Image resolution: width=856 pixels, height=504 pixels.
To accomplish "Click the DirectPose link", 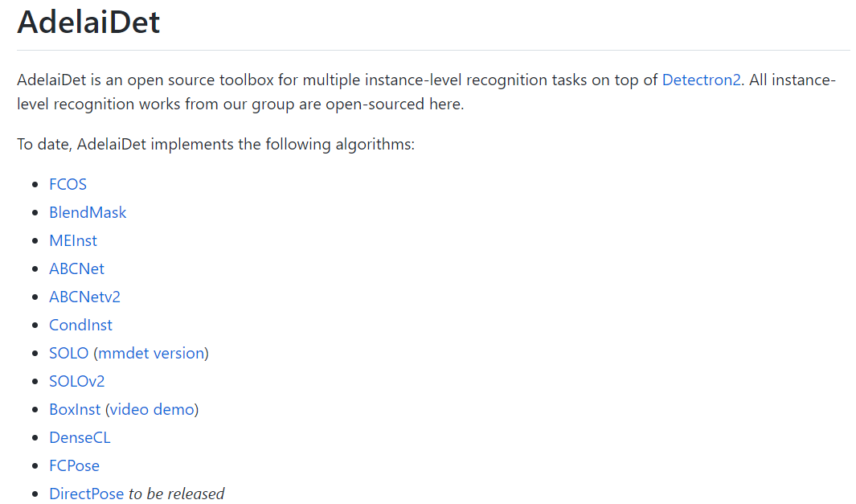I will point(86,494).
